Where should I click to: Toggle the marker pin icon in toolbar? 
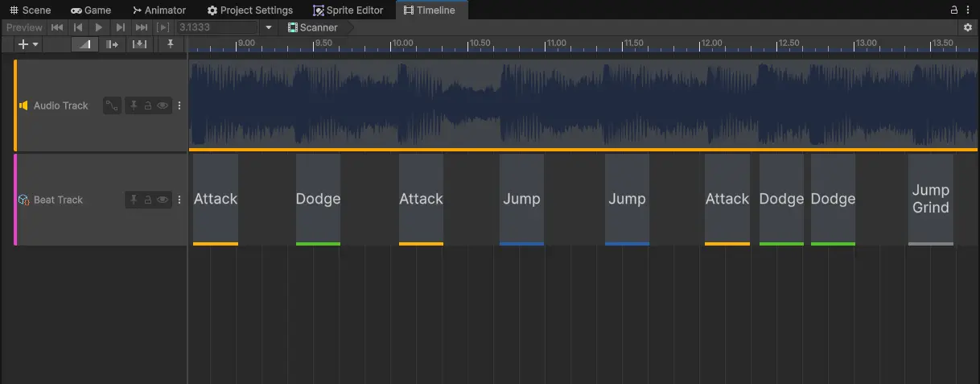pos(171,44)
